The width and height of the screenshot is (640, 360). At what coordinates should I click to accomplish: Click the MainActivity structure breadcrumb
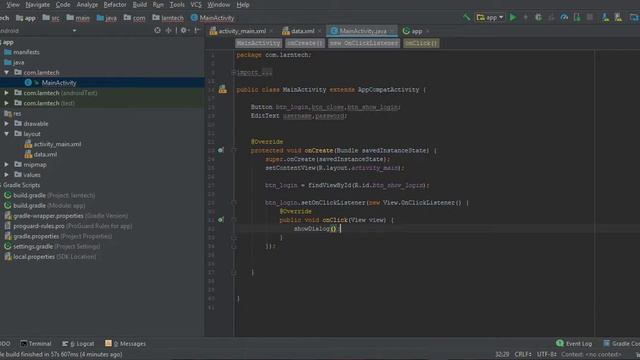click(x=258, y=43)
